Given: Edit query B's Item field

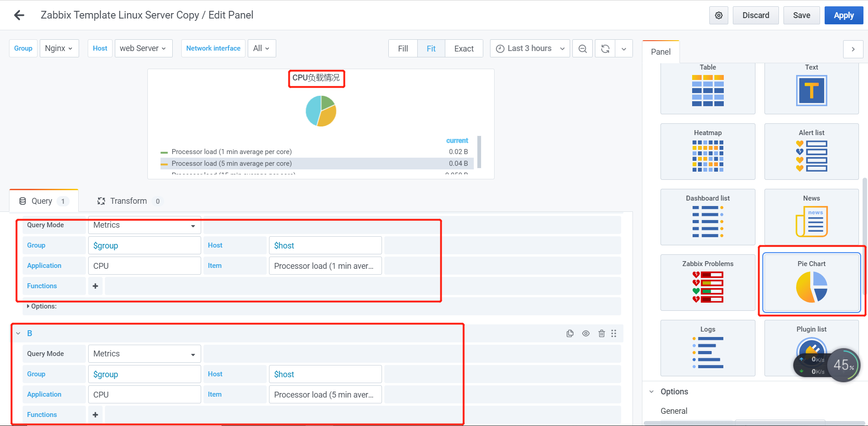Looking at the screenshot, I should click(x=325, y=394).
